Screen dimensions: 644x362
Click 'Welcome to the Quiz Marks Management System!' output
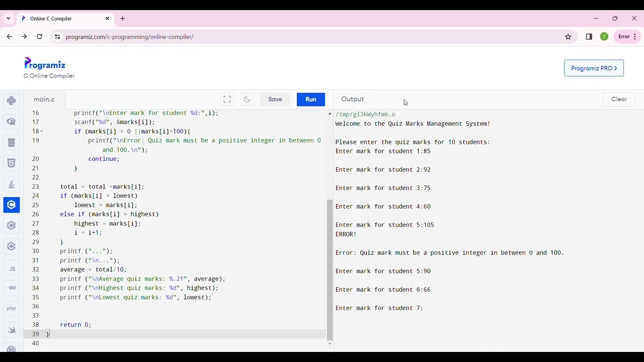(x=413, y=124)
